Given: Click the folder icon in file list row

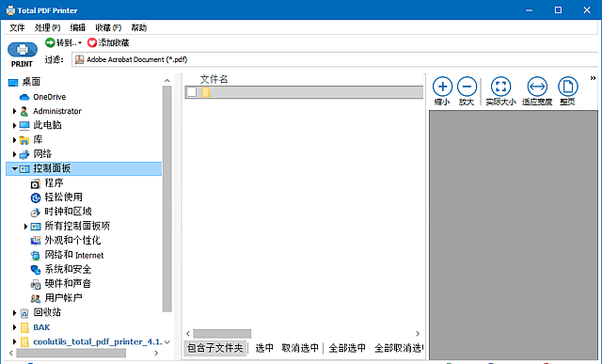Looking at the screenshot, I should 206,92.
